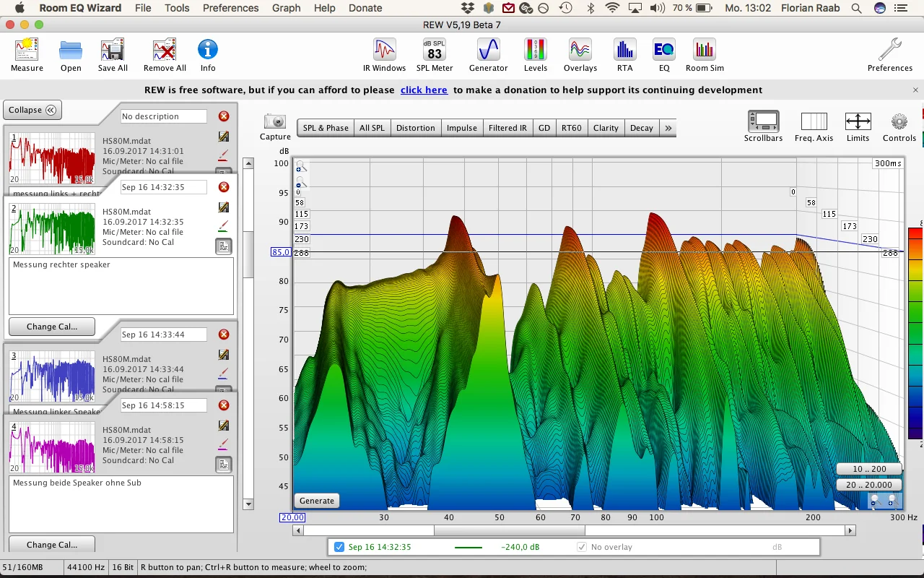
Task: Show more graph tabs with double-arrow
Action: click(x=668, y=128)
